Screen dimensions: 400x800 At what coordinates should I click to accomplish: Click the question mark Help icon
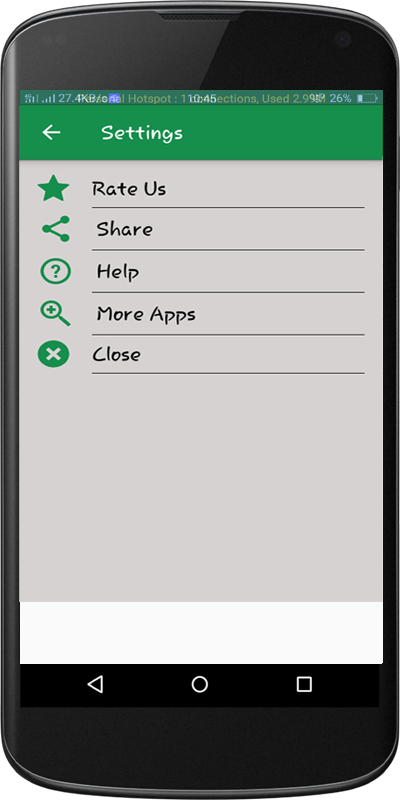point(56,271)
